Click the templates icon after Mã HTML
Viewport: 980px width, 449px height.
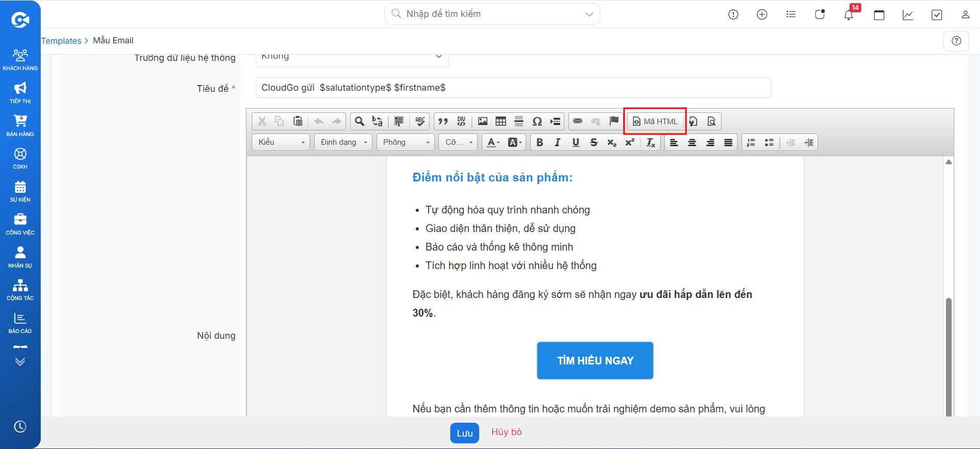click(694, 121)
